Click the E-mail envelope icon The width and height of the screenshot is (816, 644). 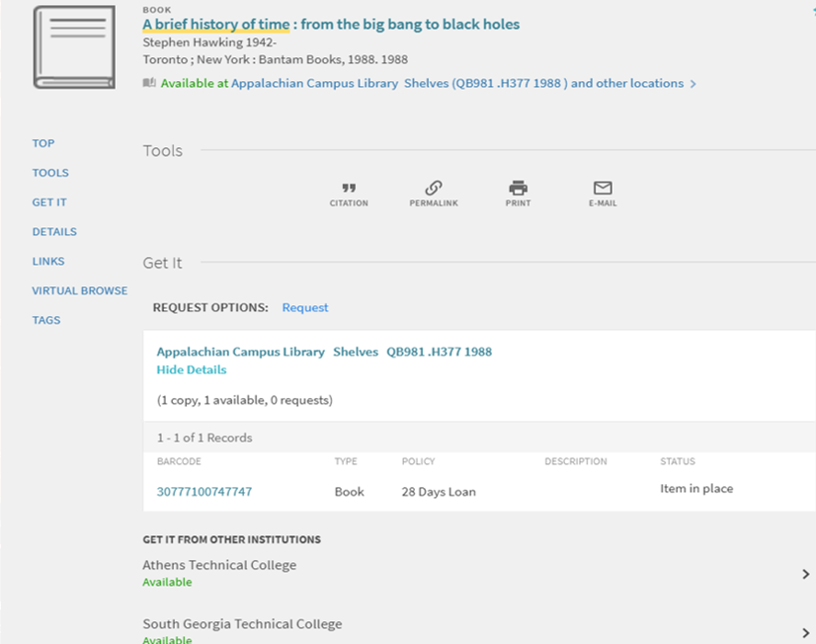tap(603, 189)
